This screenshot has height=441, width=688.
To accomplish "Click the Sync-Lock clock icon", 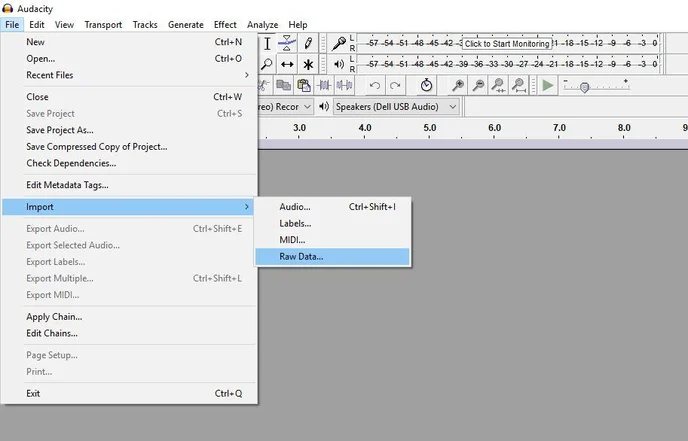I will [426, 85].
